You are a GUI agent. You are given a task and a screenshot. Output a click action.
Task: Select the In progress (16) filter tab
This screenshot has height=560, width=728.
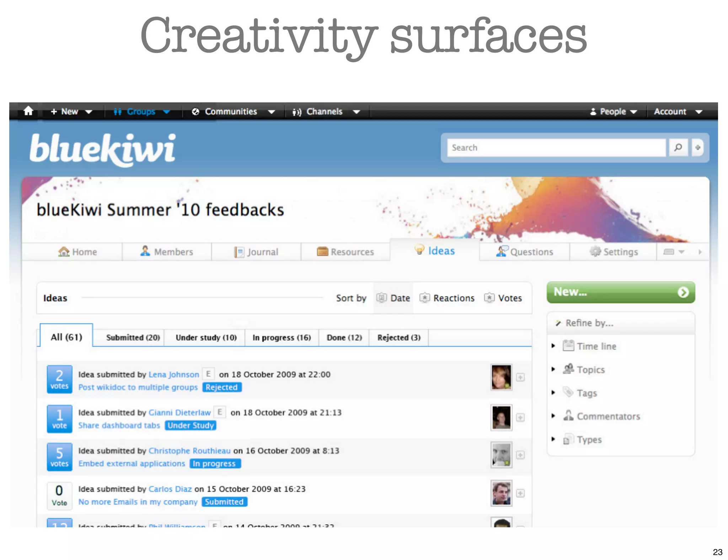(x=282, y=337)
